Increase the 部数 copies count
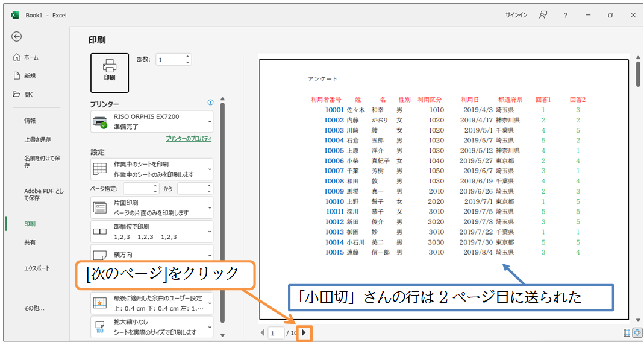644x345 pixels. 187,57
